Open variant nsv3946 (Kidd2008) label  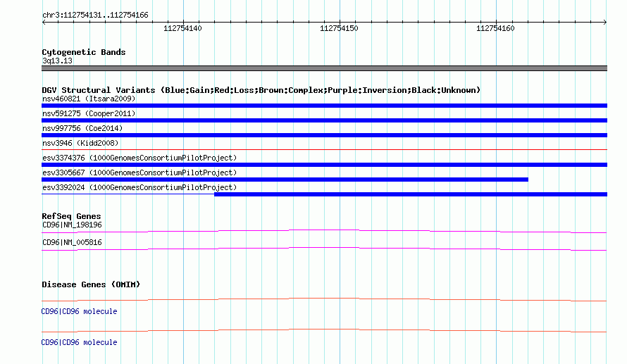coord(80,143)
